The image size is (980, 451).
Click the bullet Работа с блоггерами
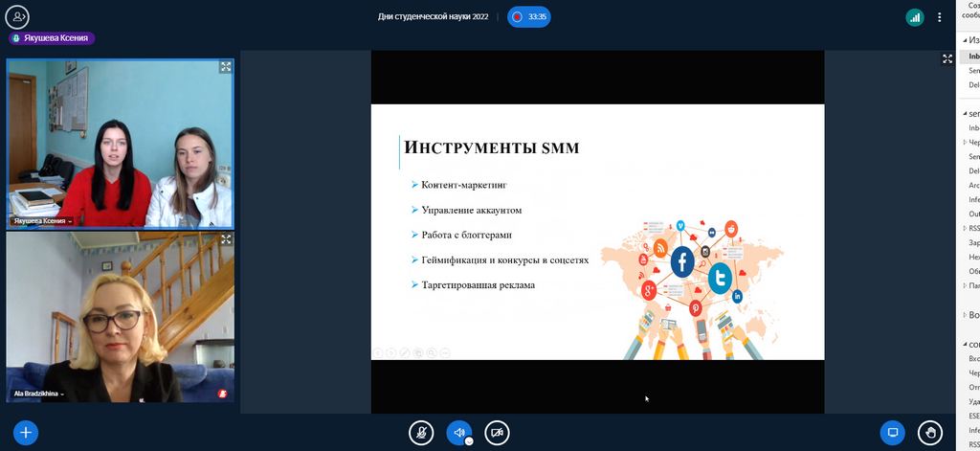(466, 236)
